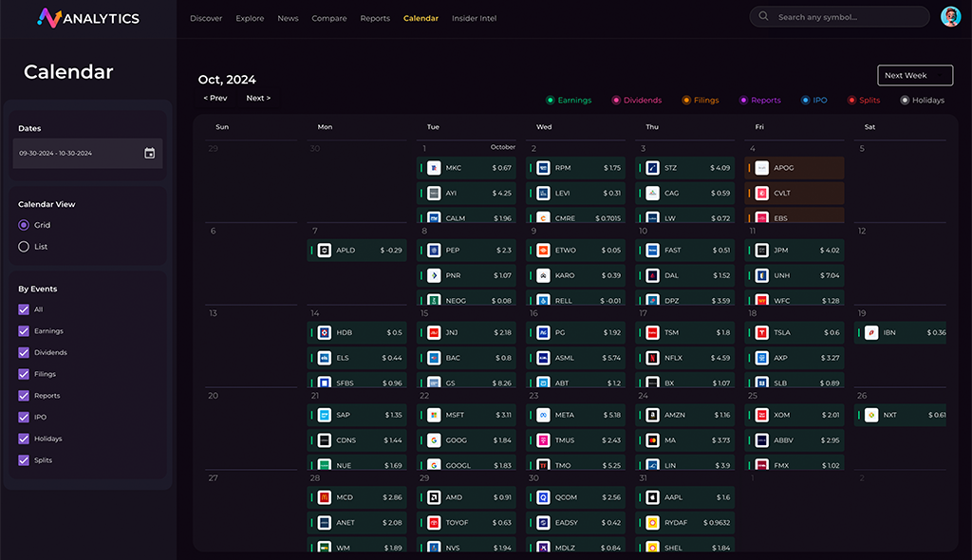Click the GOOG company logo

[x=434, y=440]
